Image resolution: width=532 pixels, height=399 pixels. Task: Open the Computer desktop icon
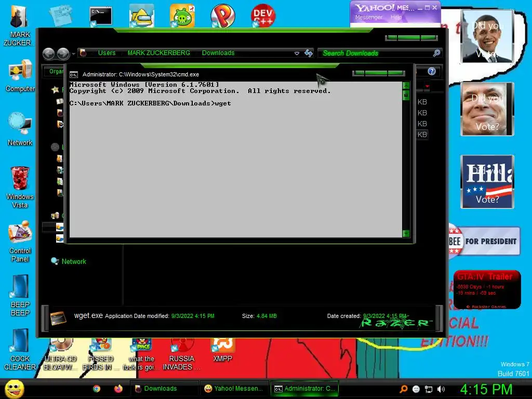pos(20,76)
